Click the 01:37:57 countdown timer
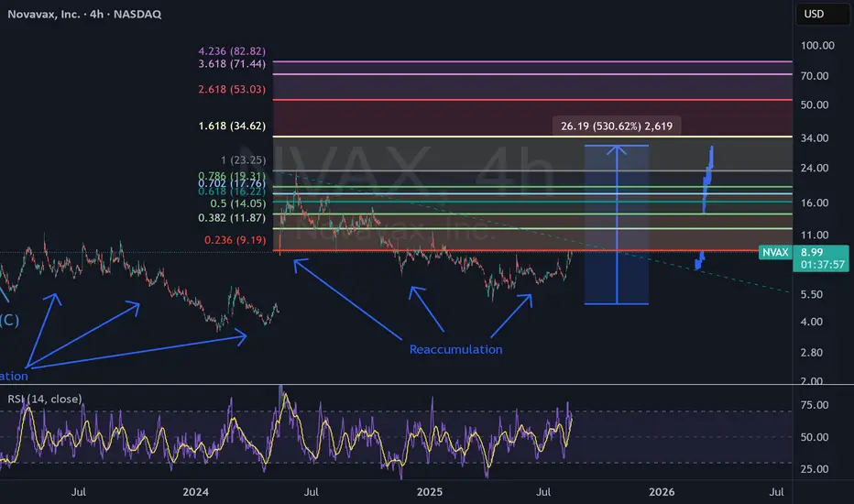The width and height of the screenshot is (854, 504). pos(823,265)
